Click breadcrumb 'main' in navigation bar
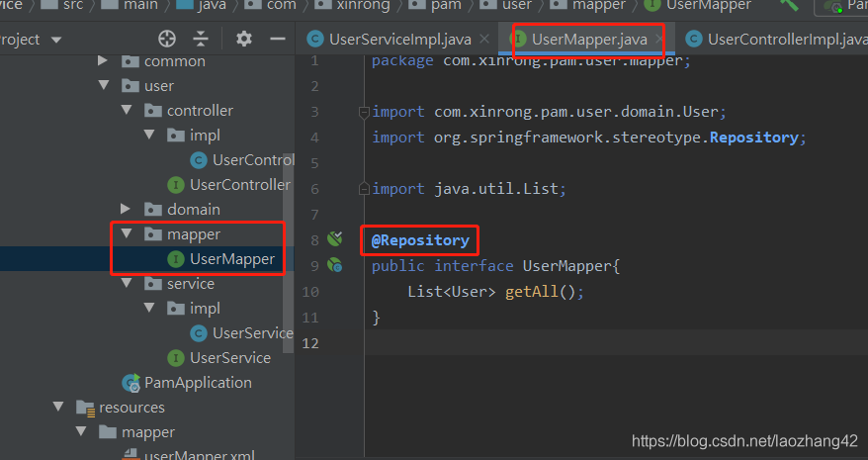The image size is (868, 460). point(141,6)
